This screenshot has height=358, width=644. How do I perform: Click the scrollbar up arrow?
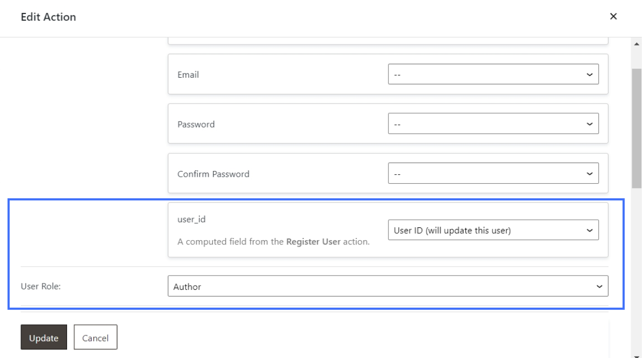point(637,43)
